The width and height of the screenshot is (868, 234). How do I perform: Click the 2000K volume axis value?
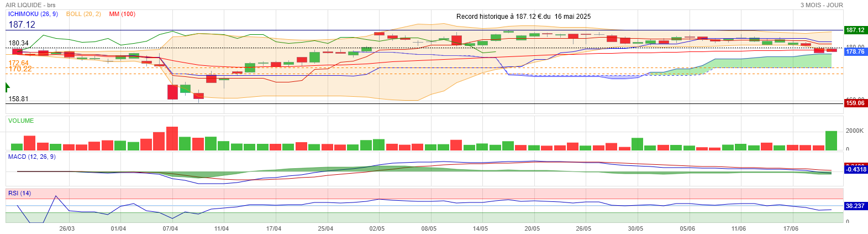(854, 131)
